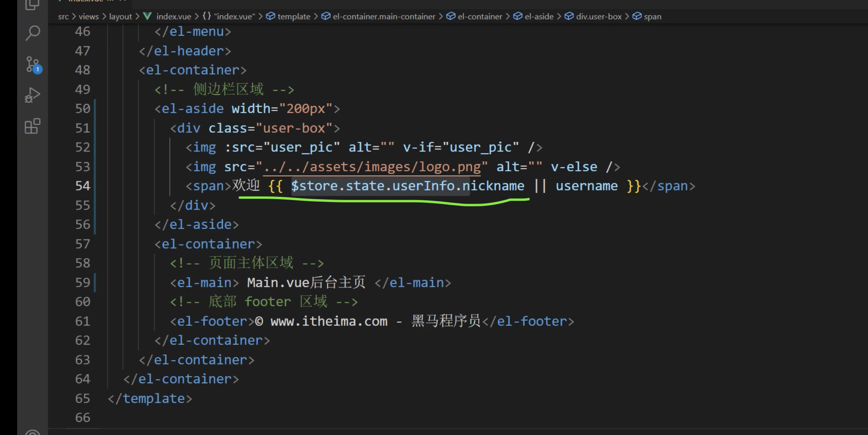Open the el-container breadcrumb

pyautogui.click(x=474, y=16)
